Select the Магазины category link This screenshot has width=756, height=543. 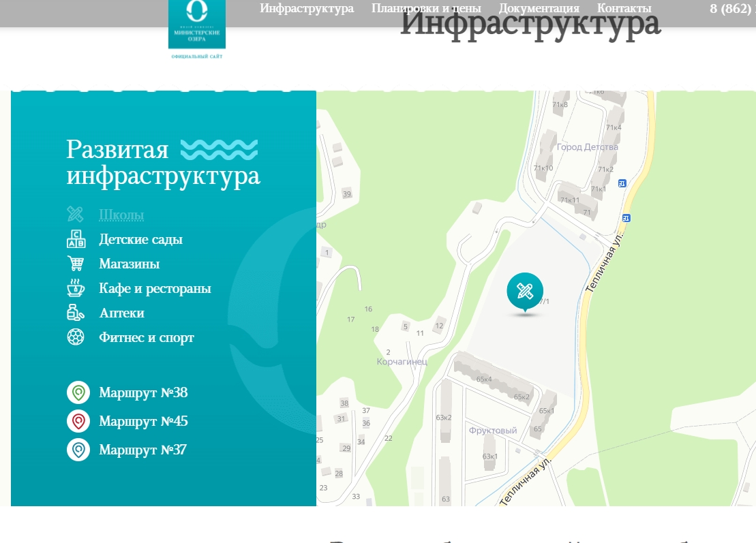click(129, 264)
